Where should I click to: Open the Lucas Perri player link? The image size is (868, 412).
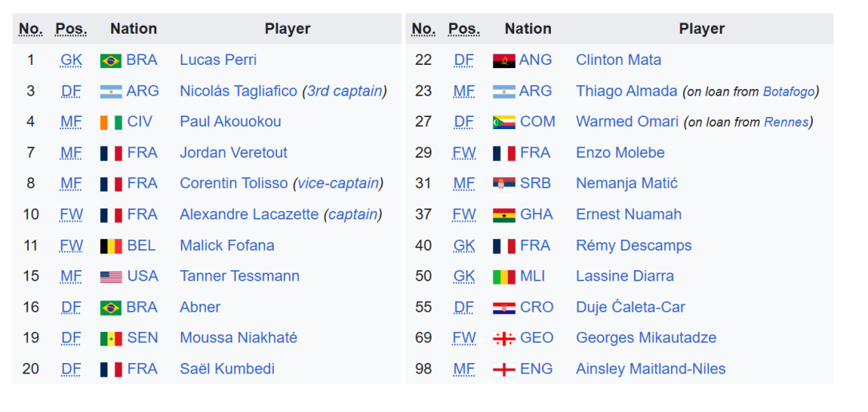(218, 60)
